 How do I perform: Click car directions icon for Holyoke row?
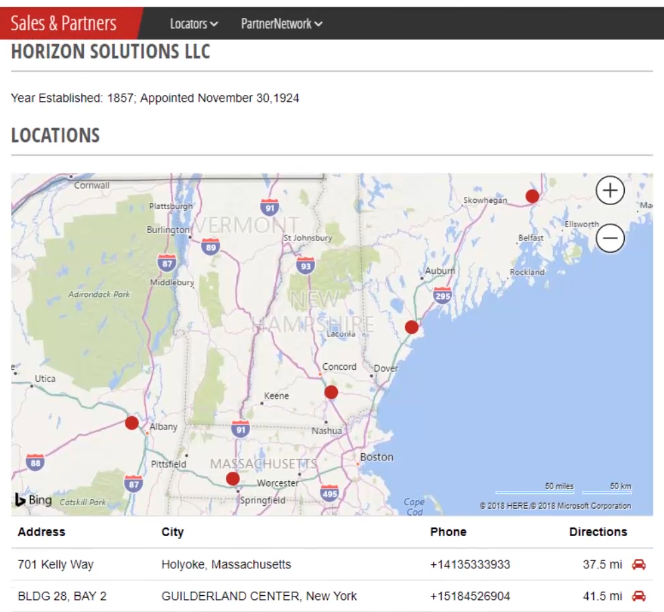click(x=639, y=565)
